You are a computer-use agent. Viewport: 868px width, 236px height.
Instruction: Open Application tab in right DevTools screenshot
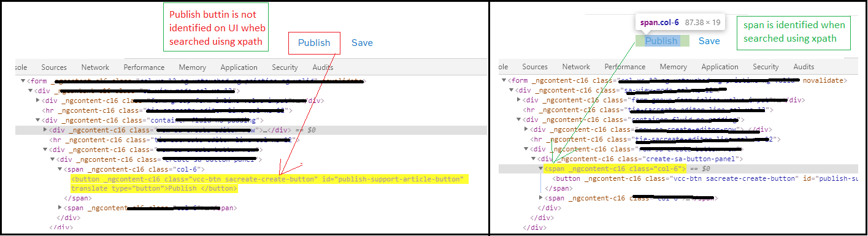[720, 67]
